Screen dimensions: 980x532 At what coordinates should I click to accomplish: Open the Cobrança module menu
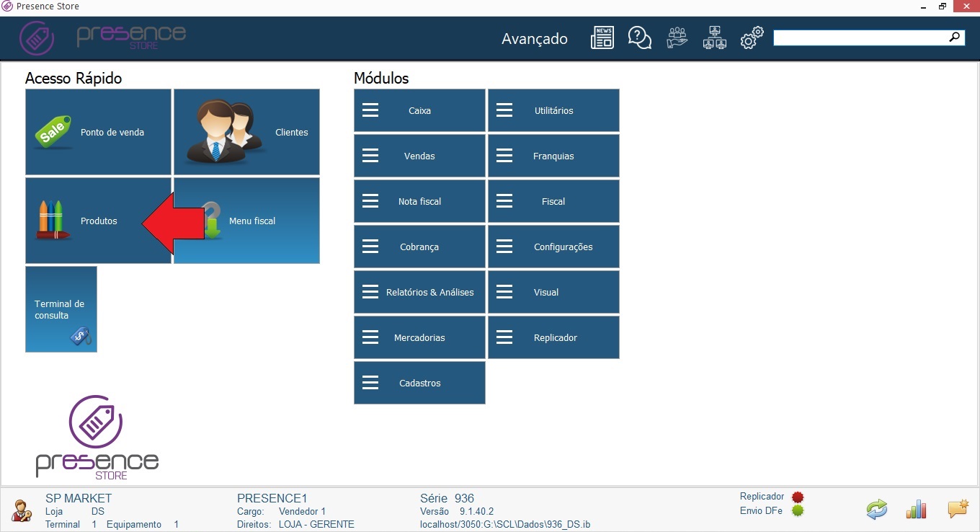click(x=419, y=247)
